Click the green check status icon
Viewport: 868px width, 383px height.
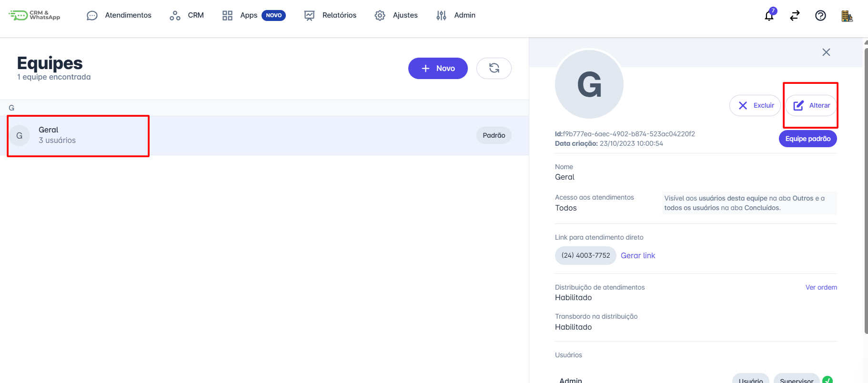[x=828, y=379]
